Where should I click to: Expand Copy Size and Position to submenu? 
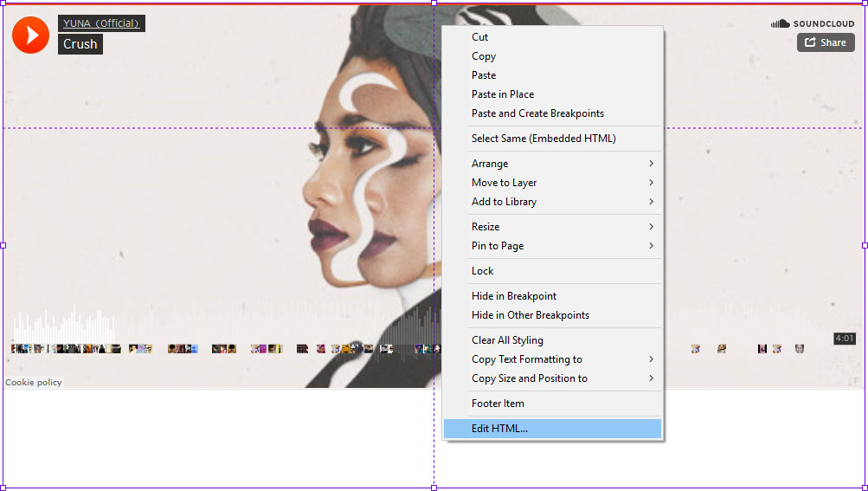click(x=552, y=378)
